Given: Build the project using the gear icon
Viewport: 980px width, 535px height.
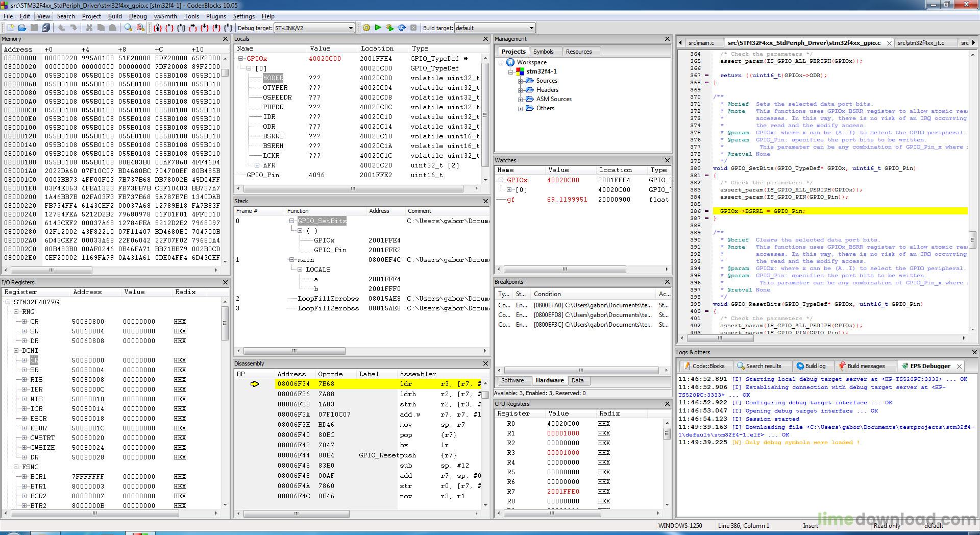Looking at the screenshot, I should click(x=367, y=28).
